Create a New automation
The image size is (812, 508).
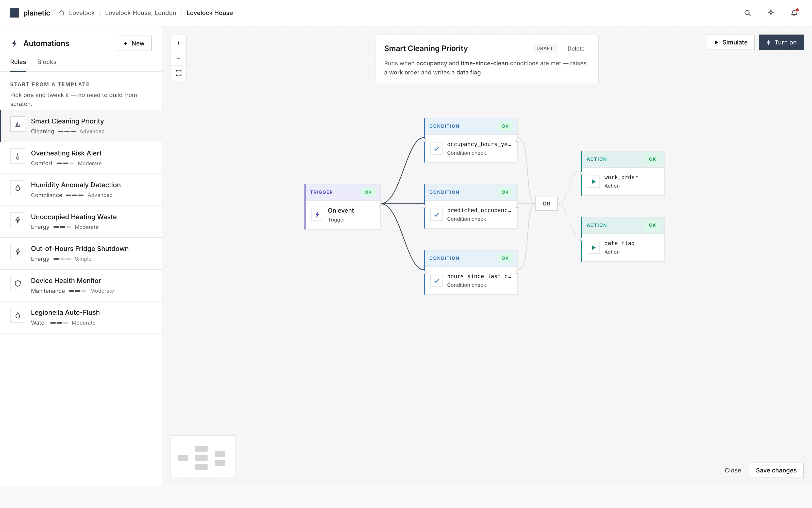pos(133,43)
